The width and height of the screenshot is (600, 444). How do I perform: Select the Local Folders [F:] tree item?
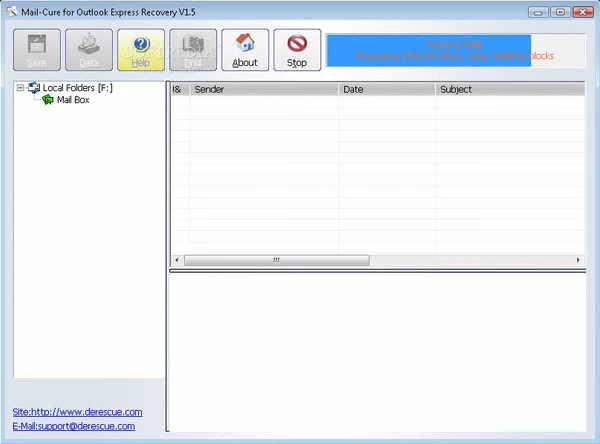pyautogui.click(x=77, y=88)
